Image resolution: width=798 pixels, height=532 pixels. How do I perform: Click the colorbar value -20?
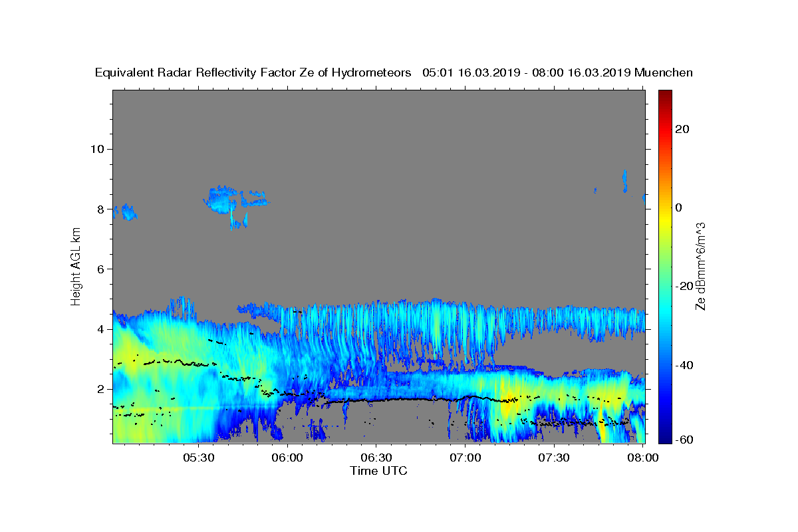click(684, 286)
